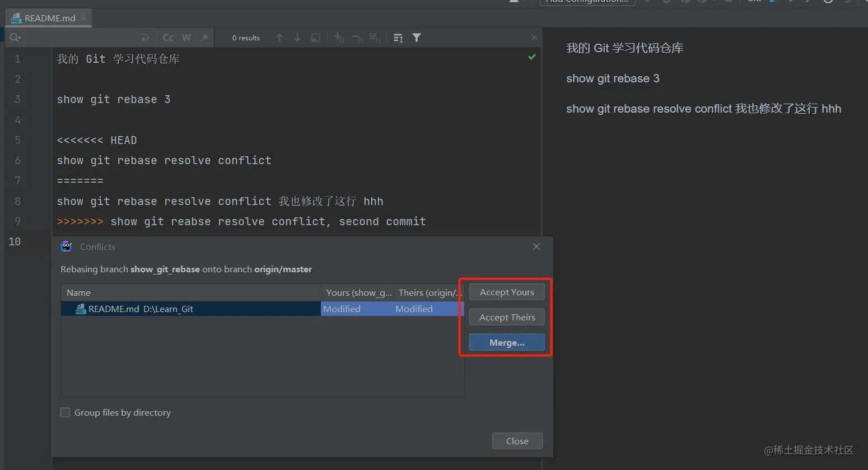868x470 pixels.
Task: Click the Close button in Conflicts dialog
Action: [517, 441]
